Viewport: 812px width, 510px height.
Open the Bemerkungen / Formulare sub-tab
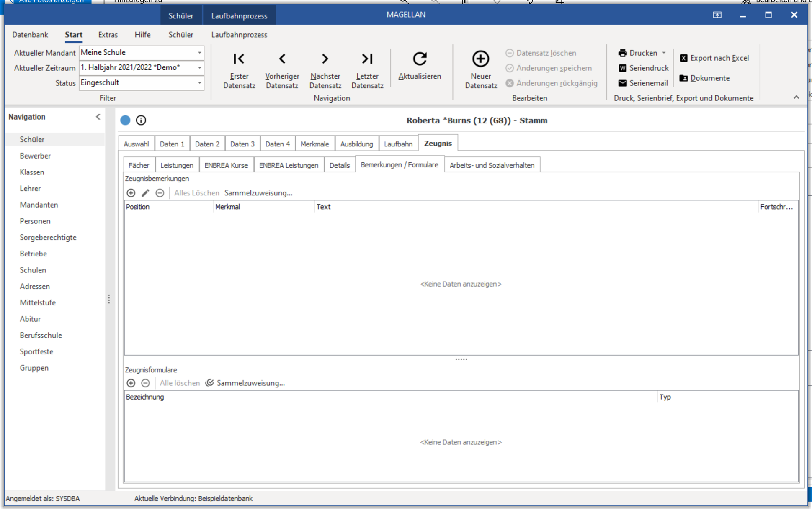tap(399, 165)
